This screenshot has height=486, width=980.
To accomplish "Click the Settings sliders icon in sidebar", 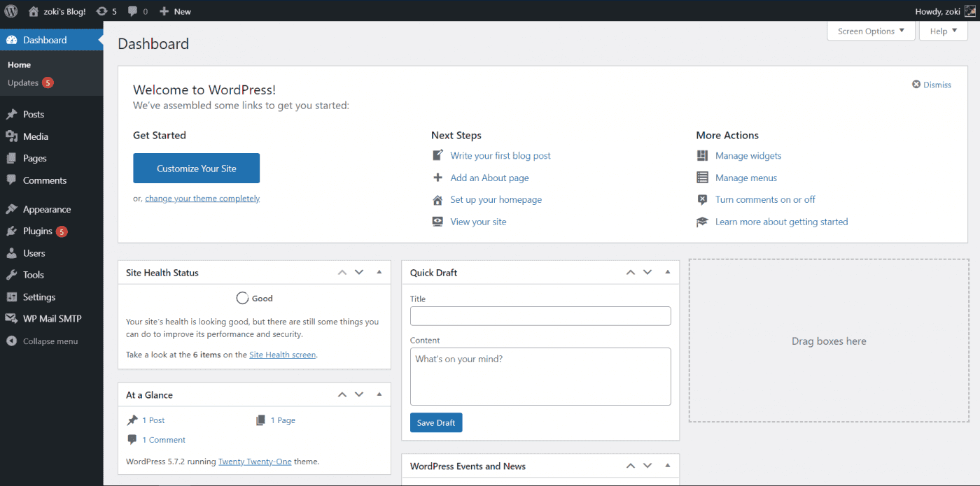I will tap(11, 296).
